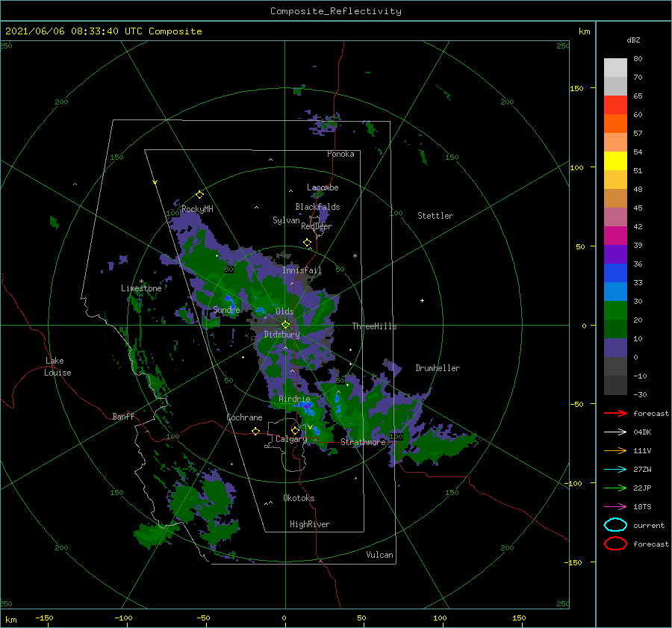Viewport: 672px width, 628px height.
Task: Click the Innisfail city label
Action: (302, 270)
